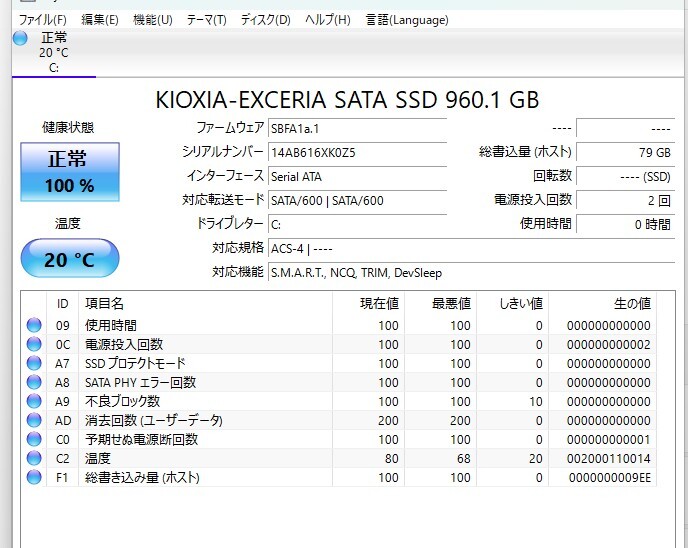The width and height of the screenshot is (688, 548).
Task: Click the features field S.M.A.R.T., NCQ, TRIM, DevSleep
Action: pos(471,273)
